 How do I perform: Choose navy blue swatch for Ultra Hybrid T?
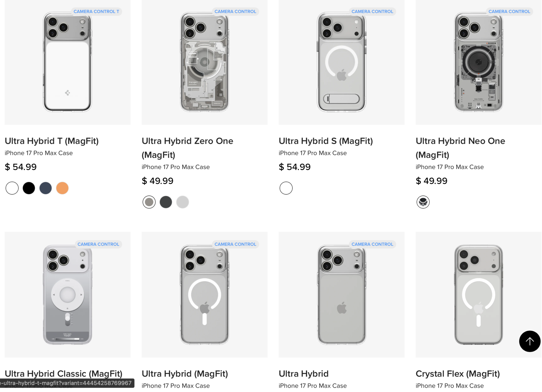(x=46, y=188)
